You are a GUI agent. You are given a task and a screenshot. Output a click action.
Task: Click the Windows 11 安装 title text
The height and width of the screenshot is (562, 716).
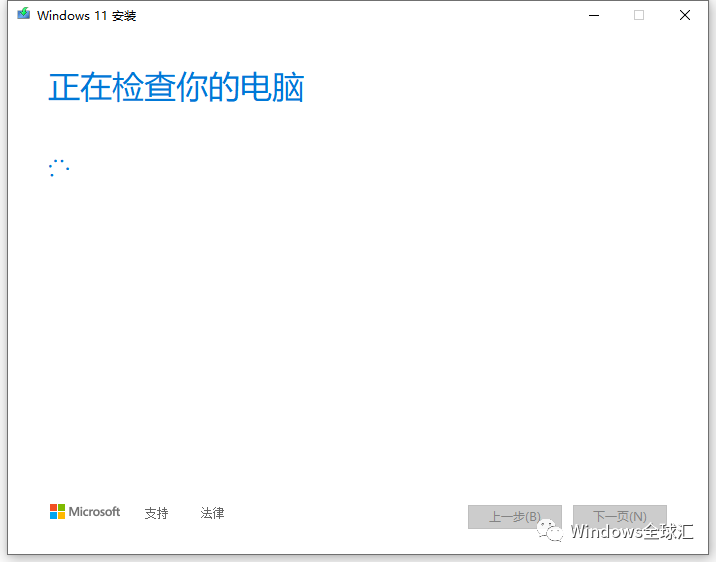pos(87,16)
